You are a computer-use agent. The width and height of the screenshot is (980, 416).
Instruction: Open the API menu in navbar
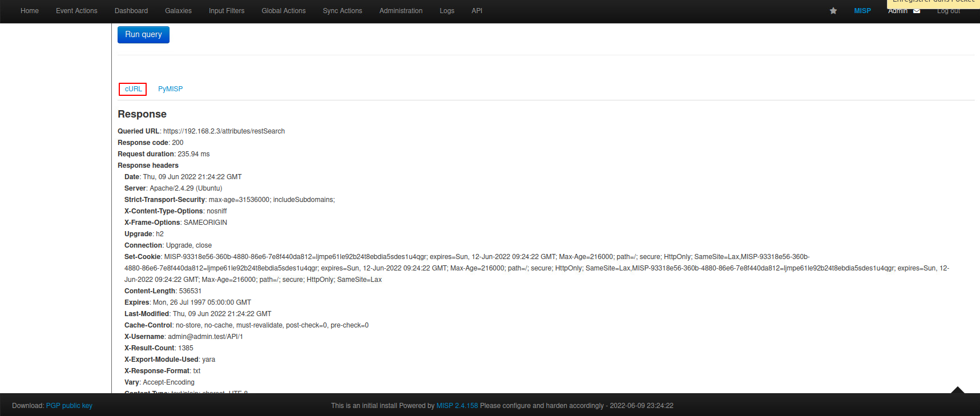tap(477, 11)
